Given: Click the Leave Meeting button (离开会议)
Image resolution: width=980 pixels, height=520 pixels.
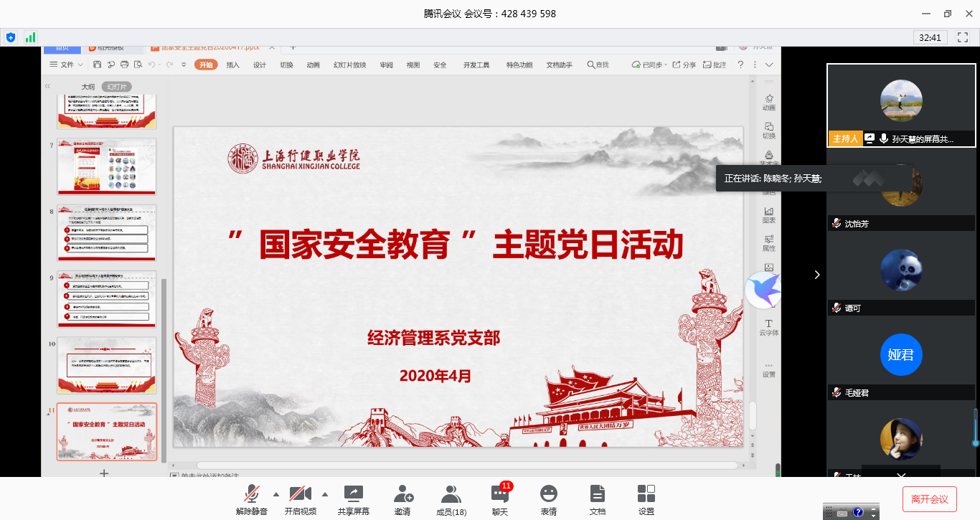Looking at the screenshot, I should [930, 499].
